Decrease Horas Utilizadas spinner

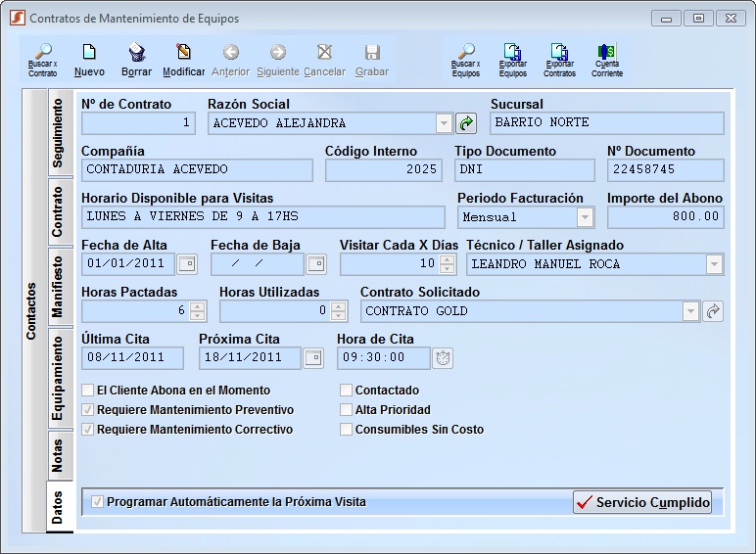click(x=339, y=315)
